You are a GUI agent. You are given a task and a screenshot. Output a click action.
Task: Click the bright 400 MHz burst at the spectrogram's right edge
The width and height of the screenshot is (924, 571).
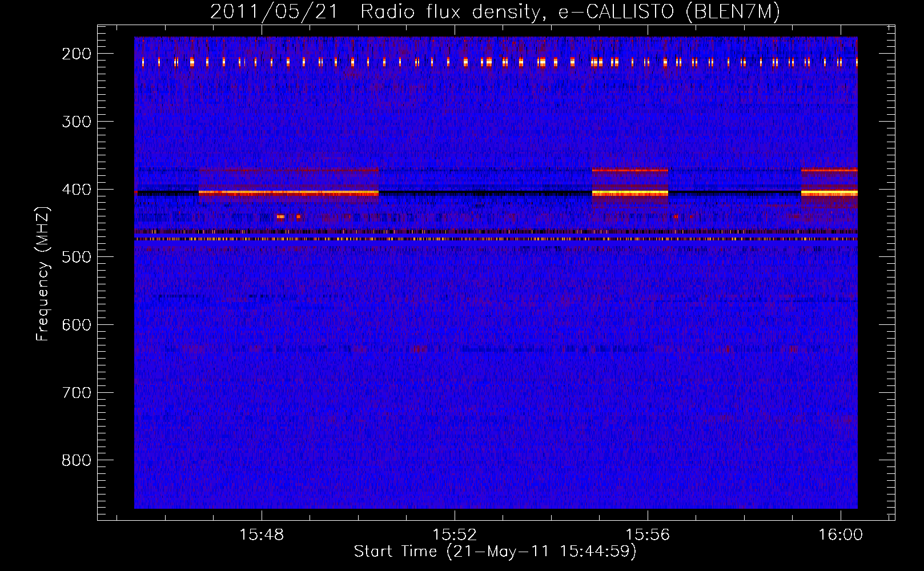(829, 193)
